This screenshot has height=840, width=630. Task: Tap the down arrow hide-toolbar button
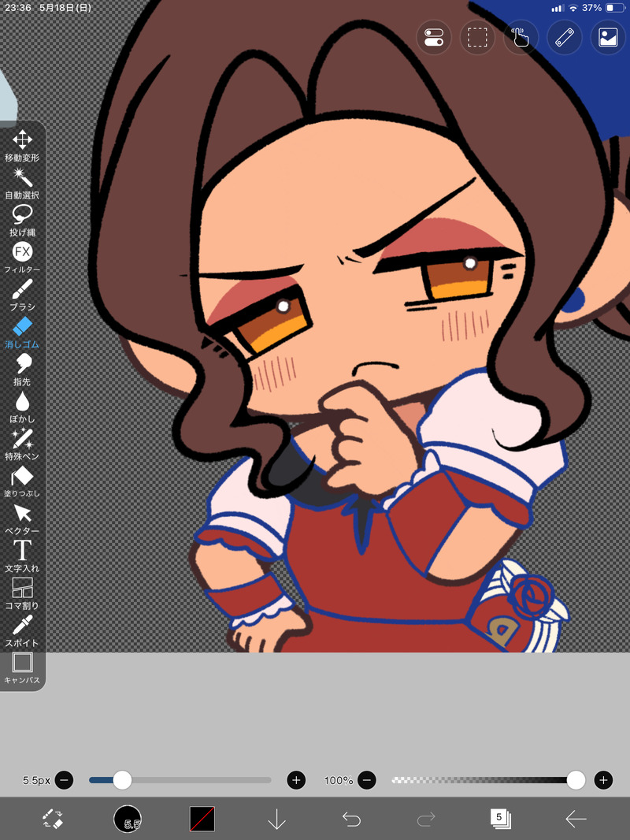(276, 819)
